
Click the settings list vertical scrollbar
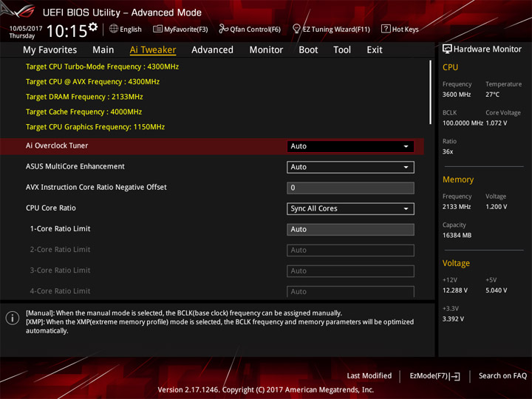[x=430, y=92]
